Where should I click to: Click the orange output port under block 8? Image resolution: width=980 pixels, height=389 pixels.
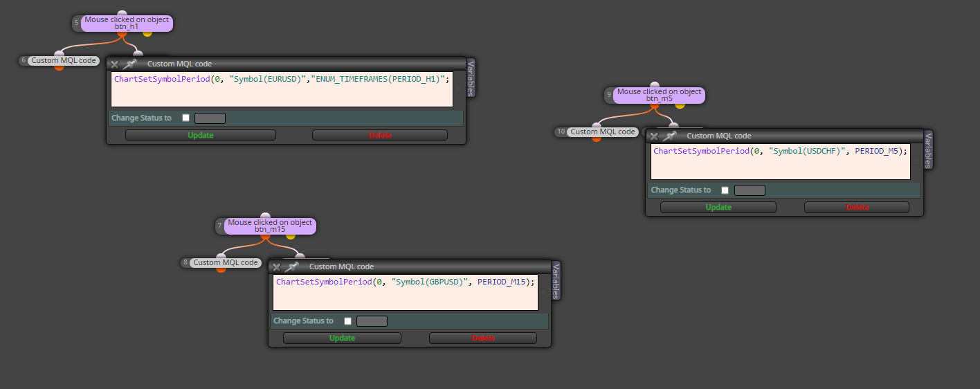221,269
